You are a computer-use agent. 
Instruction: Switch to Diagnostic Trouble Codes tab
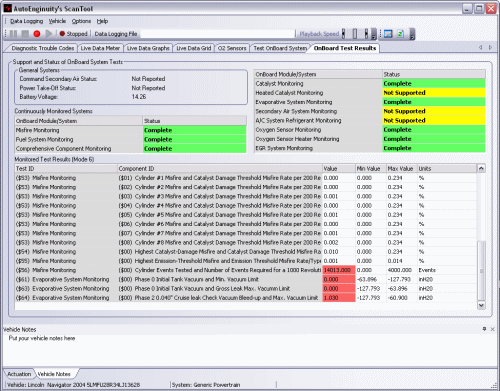(42, 48)
